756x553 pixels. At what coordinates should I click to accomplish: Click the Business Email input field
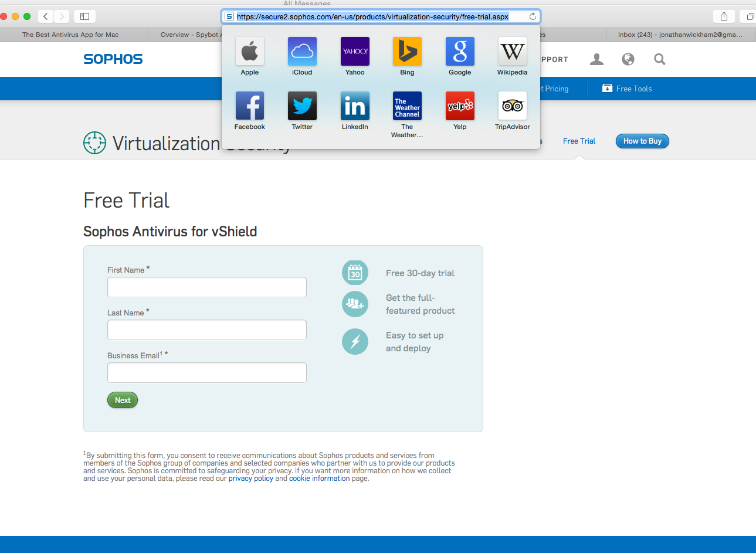pyautogui.click(x=207, y=373)
